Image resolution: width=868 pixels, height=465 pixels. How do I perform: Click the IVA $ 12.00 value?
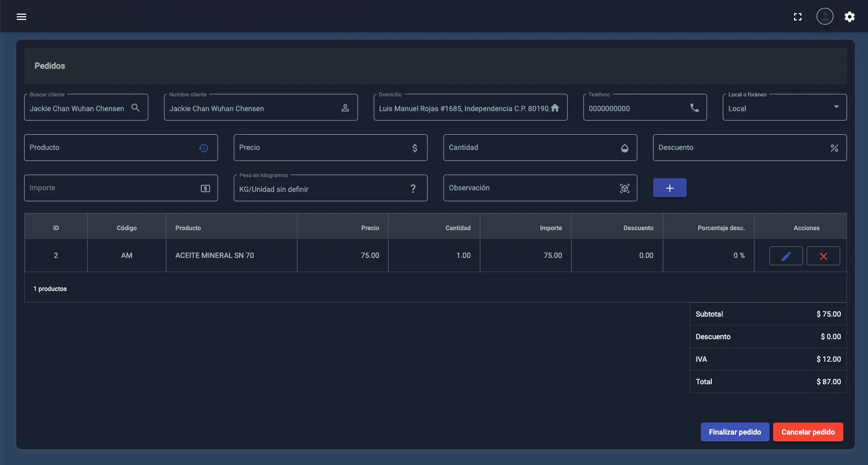coord(829,359)
